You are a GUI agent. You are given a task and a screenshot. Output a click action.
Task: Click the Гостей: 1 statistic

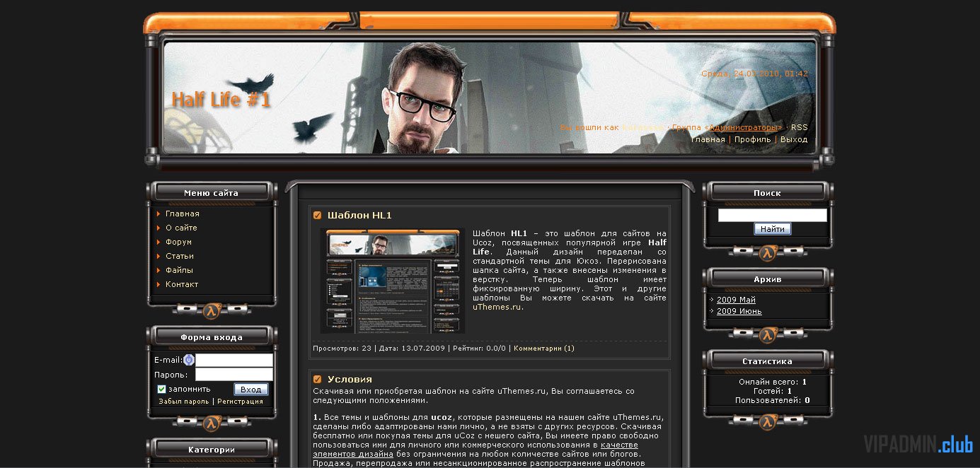point(773,391)
